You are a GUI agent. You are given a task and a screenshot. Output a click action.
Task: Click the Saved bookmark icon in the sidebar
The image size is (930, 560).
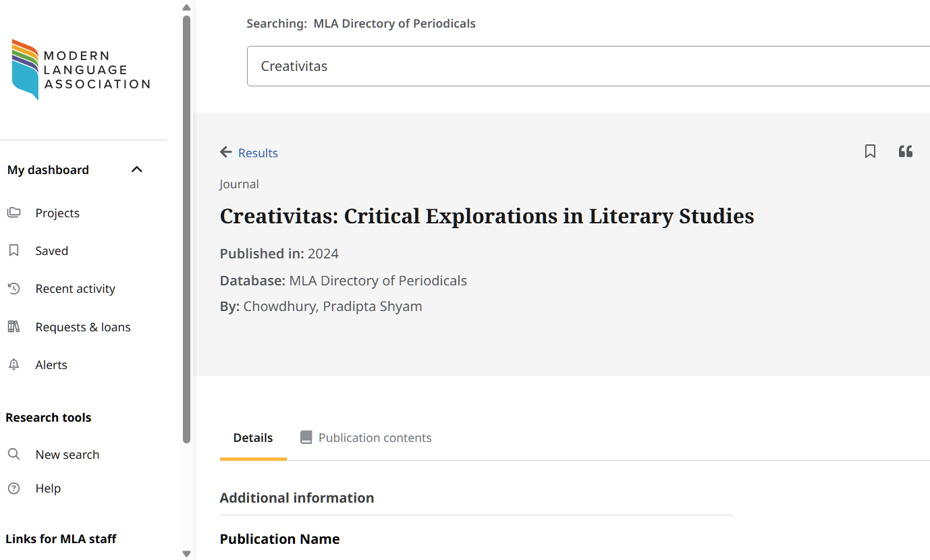coord(13,251)
